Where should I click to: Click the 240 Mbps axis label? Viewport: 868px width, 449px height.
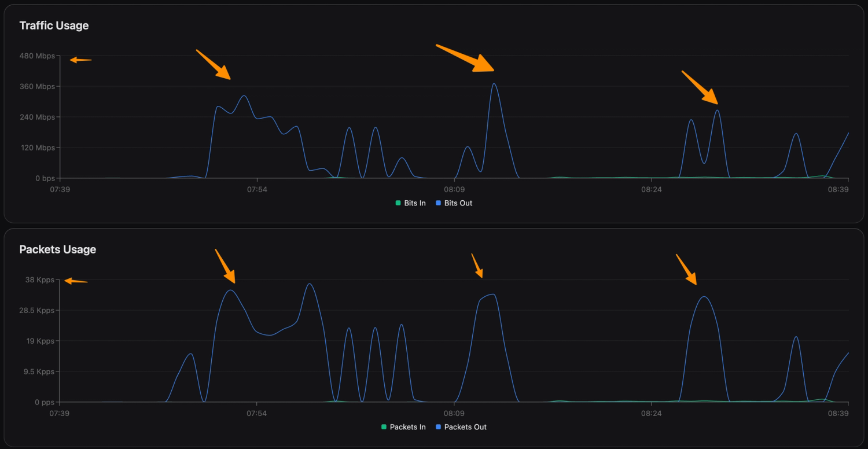[37, 117]
